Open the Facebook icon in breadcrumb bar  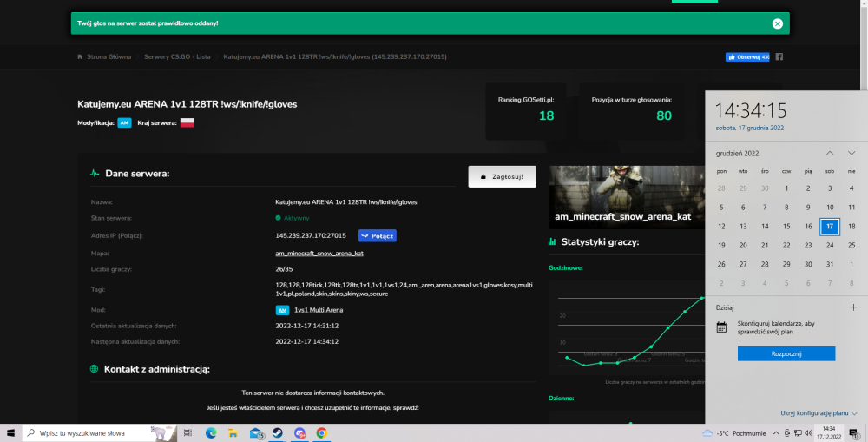tap(779, 56)
